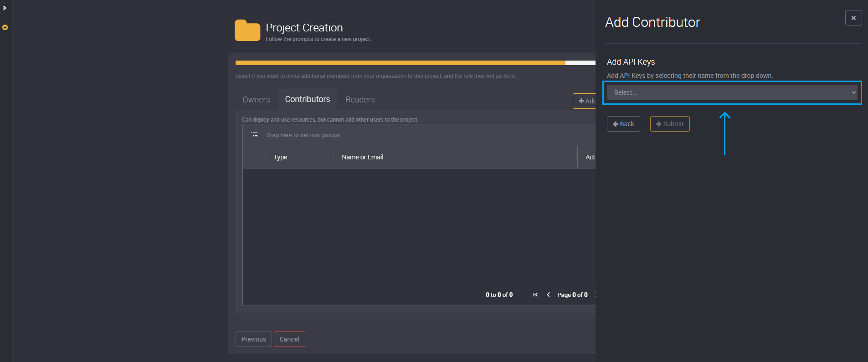
Task: Click the Add button above the table
Action: point(585,101)
